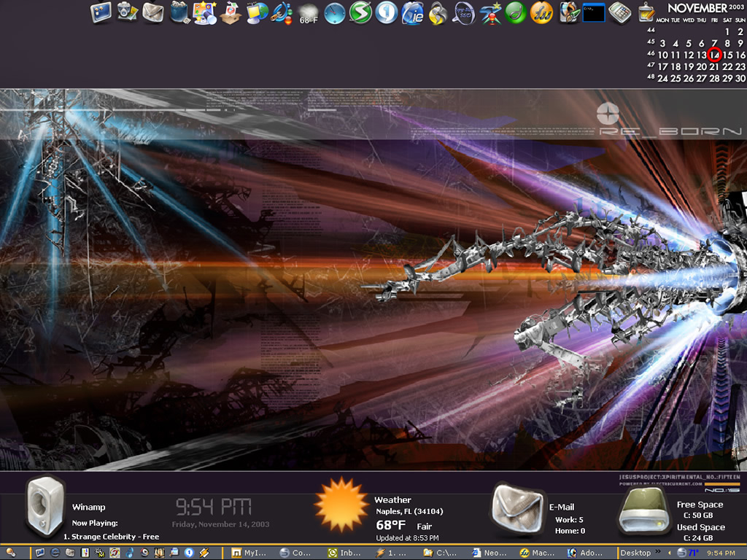Expand the Desktop toolbar chevron in taskbar

[658, 552]
